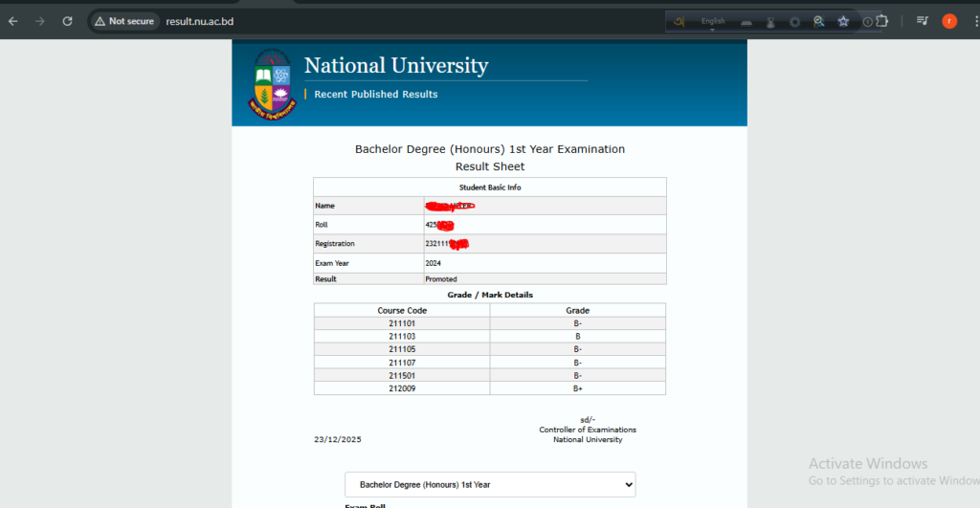This screenshot has width=980, height=508.
Task: Click the Bangla letter keyboard icon
Action: tap(679, 21)
